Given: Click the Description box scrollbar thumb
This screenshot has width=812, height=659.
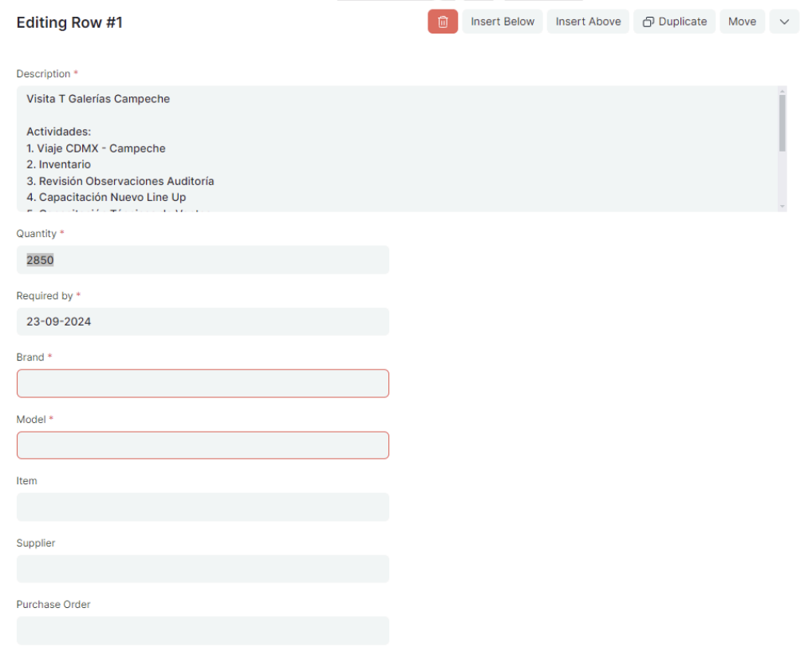Looking at the screenshot, I should 782,122.
